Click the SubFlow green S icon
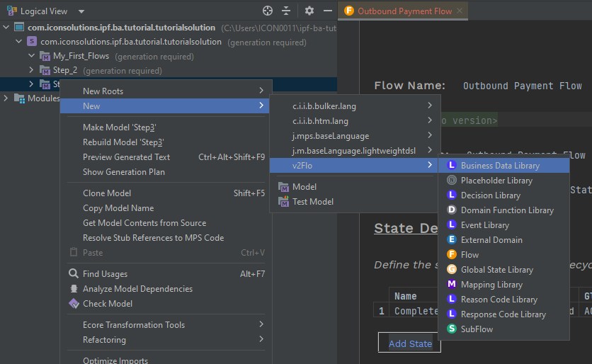This screenshot has width=592, height=364. click(x=452, y=329)
